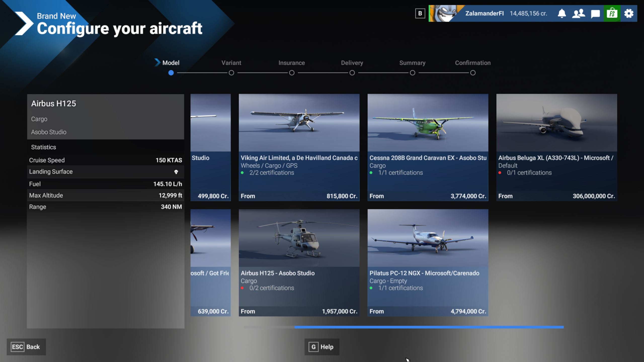
Task: Click the Pilatus 1/1 certifications text
Action: [x=400, y=288]
